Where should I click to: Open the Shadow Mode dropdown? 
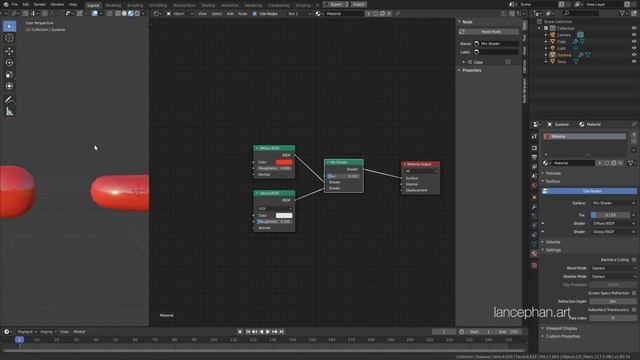[x=613, y=277]
